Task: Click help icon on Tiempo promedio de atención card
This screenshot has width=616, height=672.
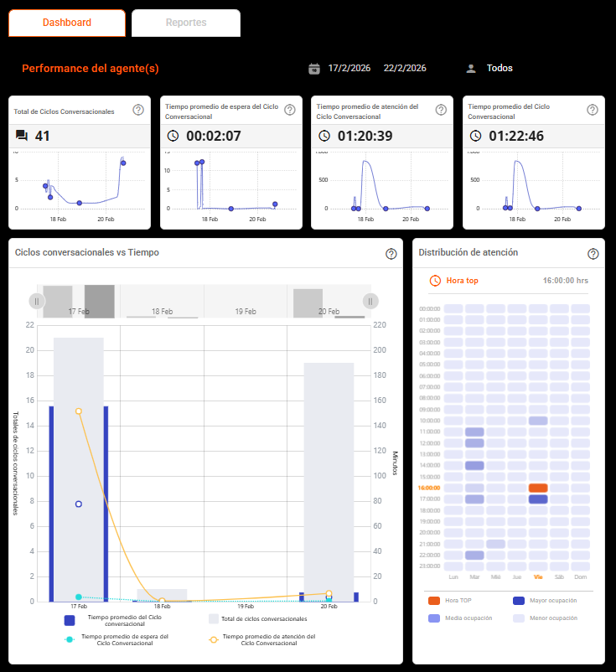Action: coord(441,110)
